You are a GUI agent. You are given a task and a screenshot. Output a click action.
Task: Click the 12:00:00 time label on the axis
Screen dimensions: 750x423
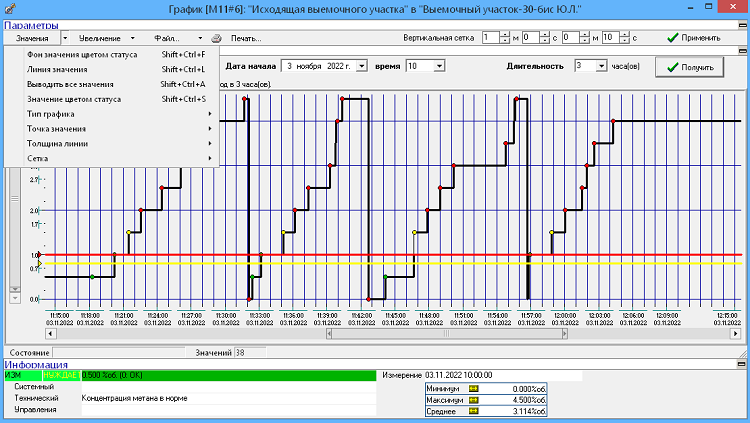click(x=565, y=319)
